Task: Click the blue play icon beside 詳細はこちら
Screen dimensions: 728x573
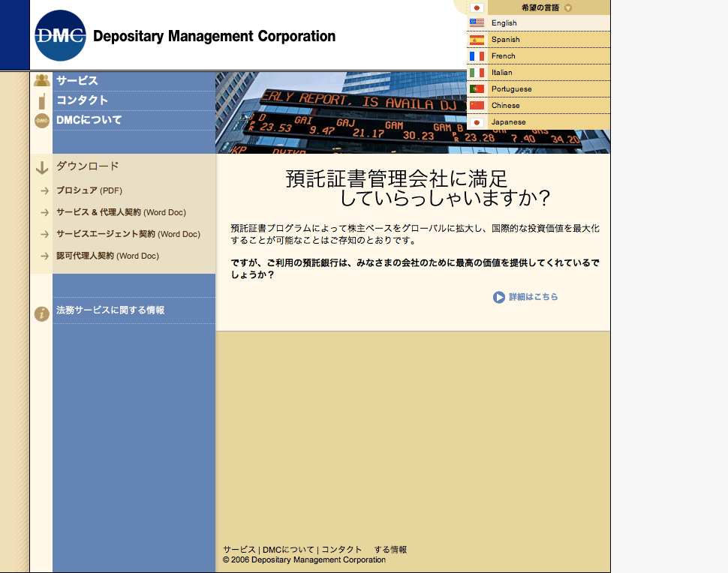Action: [x=499, y=298]
